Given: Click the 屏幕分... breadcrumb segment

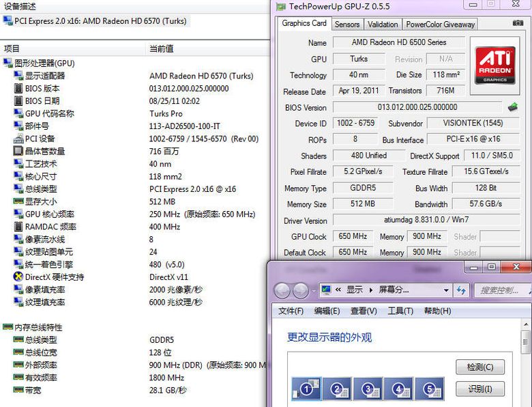Looking at the screenshot, I should tap(394, 290).
